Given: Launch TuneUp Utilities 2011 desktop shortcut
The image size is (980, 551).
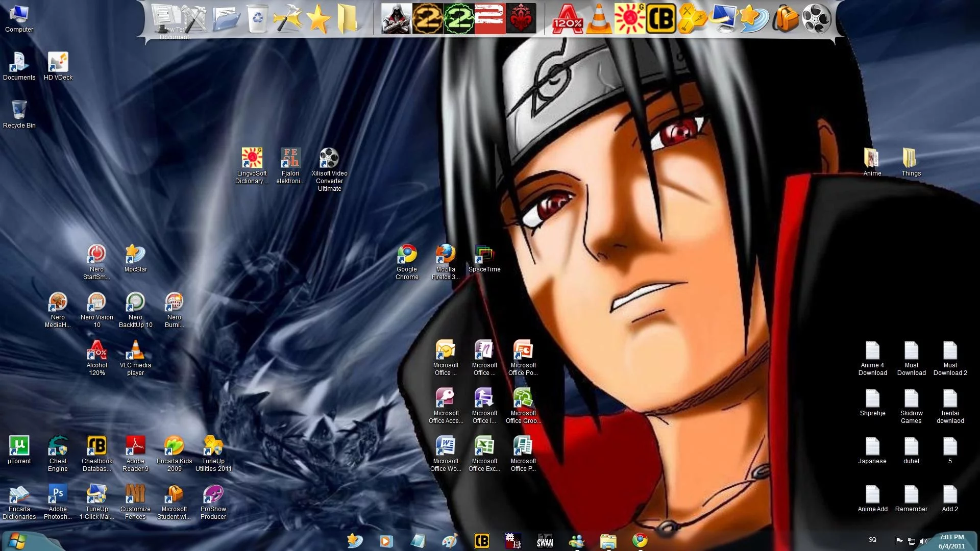Looking at the screenshot, I should tap(213, 454).
